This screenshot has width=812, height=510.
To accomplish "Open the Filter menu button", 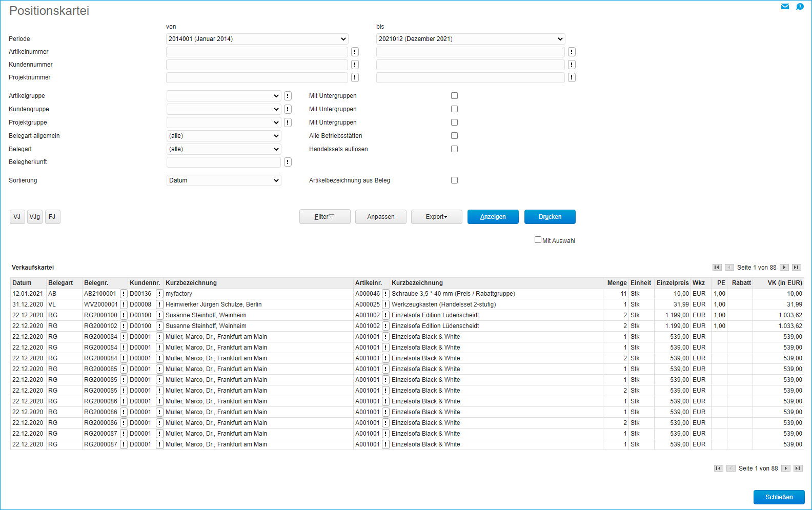I will (324, 217).
